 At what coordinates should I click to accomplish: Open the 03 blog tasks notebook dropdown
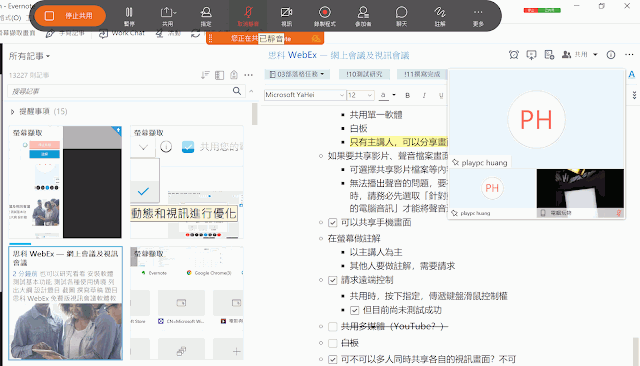[297, 74]
